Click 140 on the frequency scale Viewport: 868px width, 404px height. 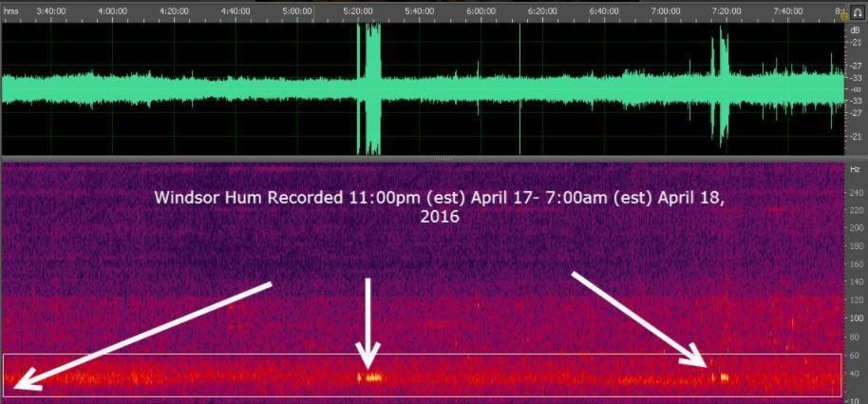856,282
